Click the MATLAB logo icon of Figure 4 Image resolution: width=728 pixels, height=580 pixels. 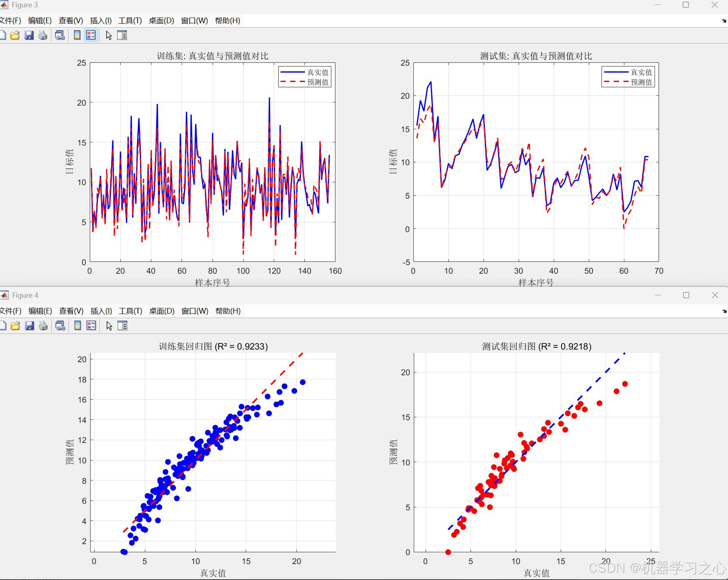[4, 295]
